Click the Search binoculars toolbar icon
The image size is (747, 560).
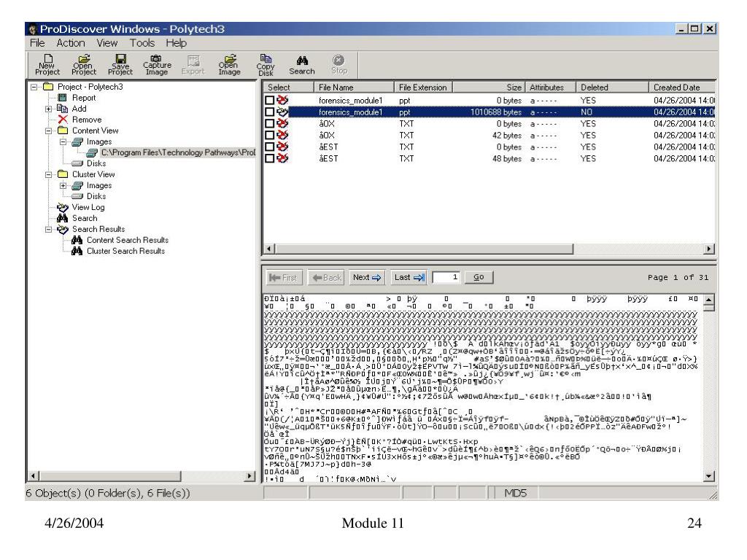coord(302,65)
